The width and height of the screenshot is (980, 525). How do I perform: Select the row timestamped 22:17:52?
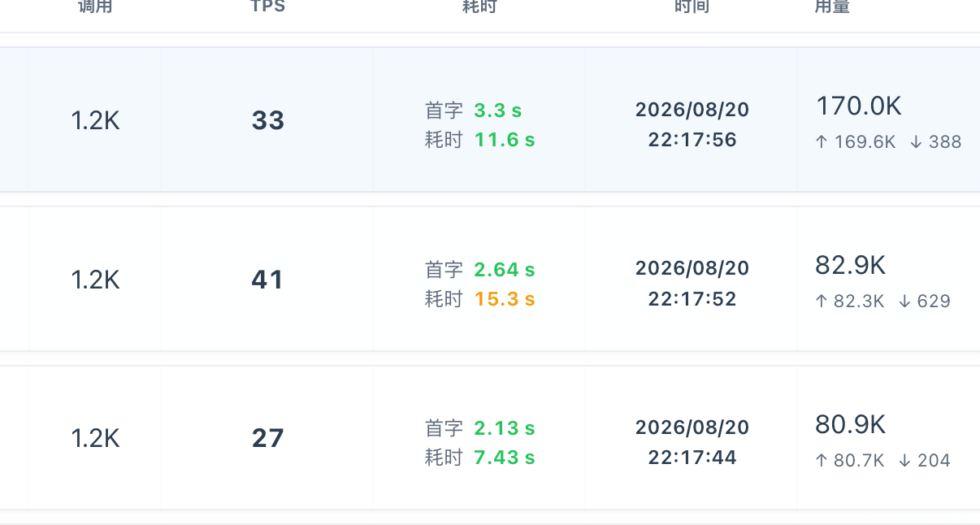490,279
